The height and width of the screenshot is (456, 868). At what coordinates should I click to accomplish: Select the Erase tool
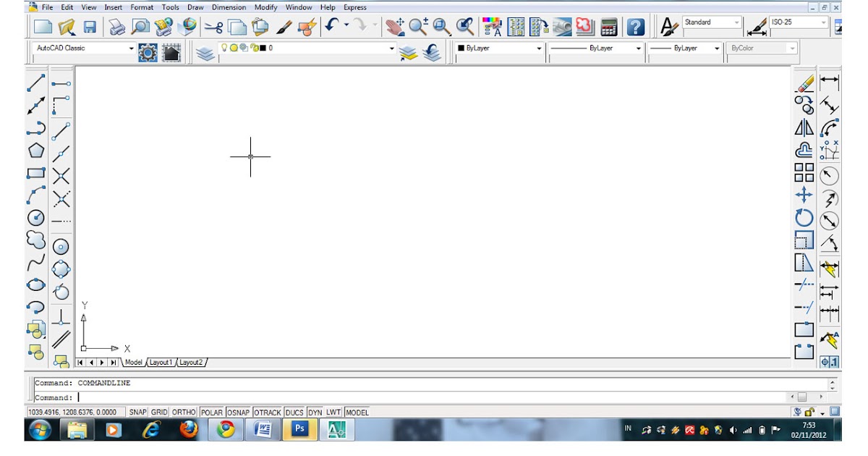click(804, 83)
